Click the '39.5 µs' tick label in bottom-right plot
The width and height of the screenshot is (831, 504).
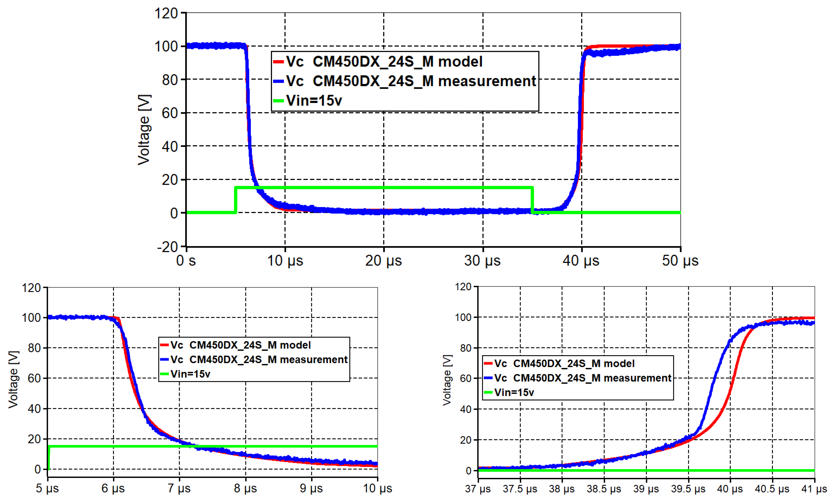pos(688,489)
